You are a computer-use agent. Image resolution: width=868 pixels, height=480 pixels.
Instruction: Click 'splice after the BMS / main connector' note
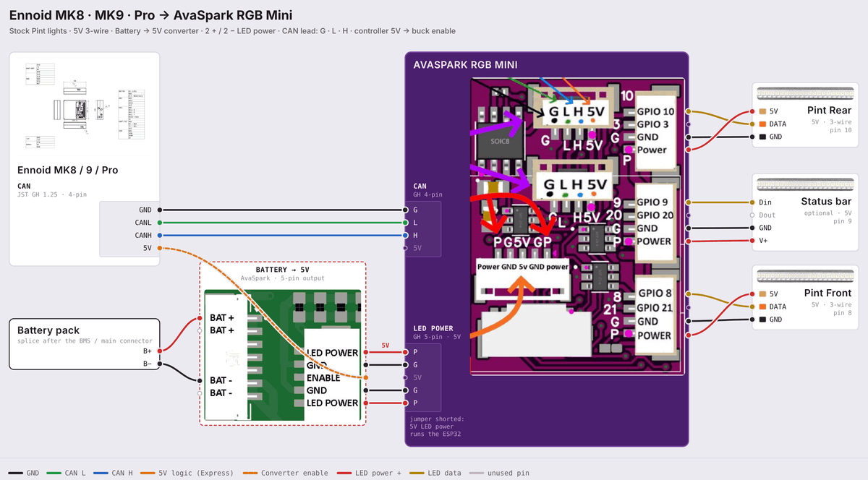(85, 341)
